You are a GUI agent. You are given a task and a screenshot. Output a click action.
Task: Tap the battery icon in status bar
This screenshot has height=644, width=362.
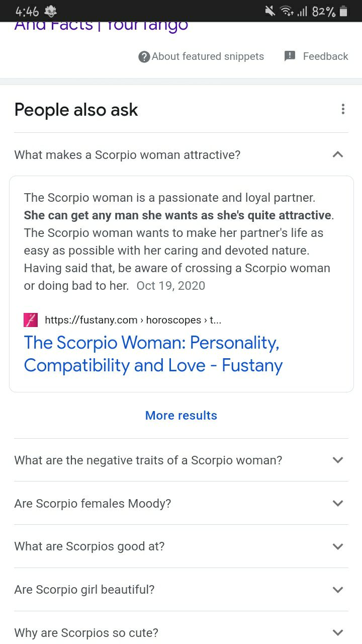(344, 11)
